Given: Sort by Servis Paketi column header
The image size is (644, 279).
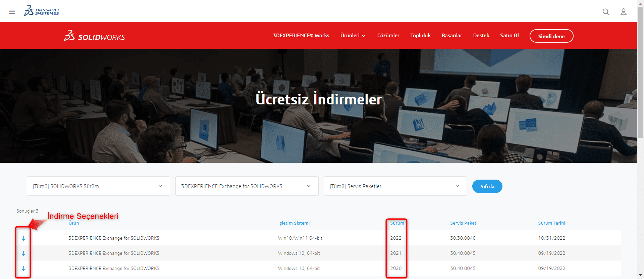Looking at the screenshot, I should click(x=464, y=223).
